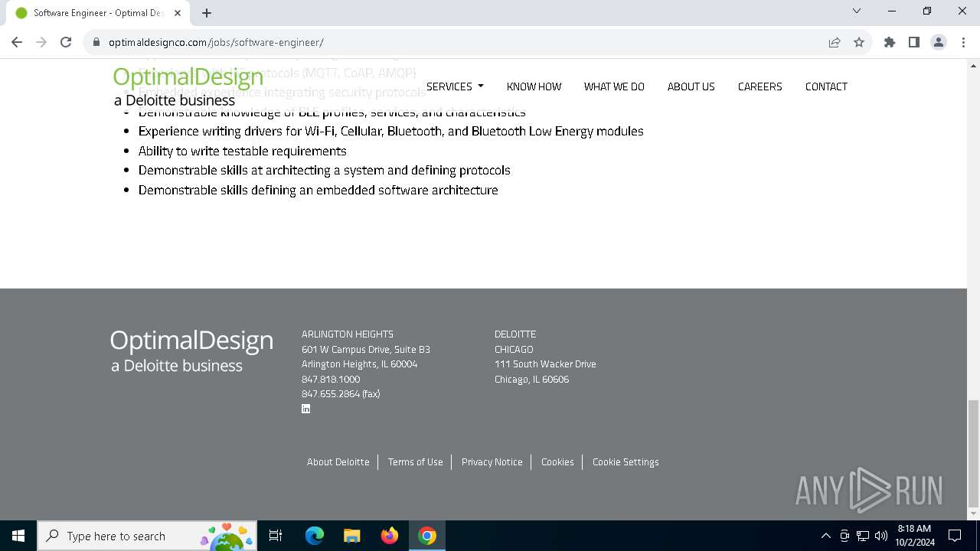Share this page icon in address bar
980x551 pixels.
click(835, 42)
